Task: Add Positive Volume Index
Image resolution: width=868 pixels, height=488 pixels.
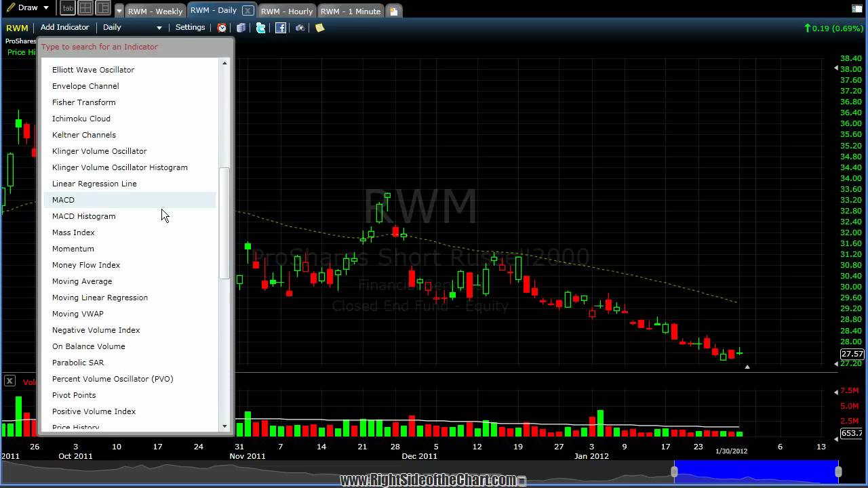Action: click(130, 411)
